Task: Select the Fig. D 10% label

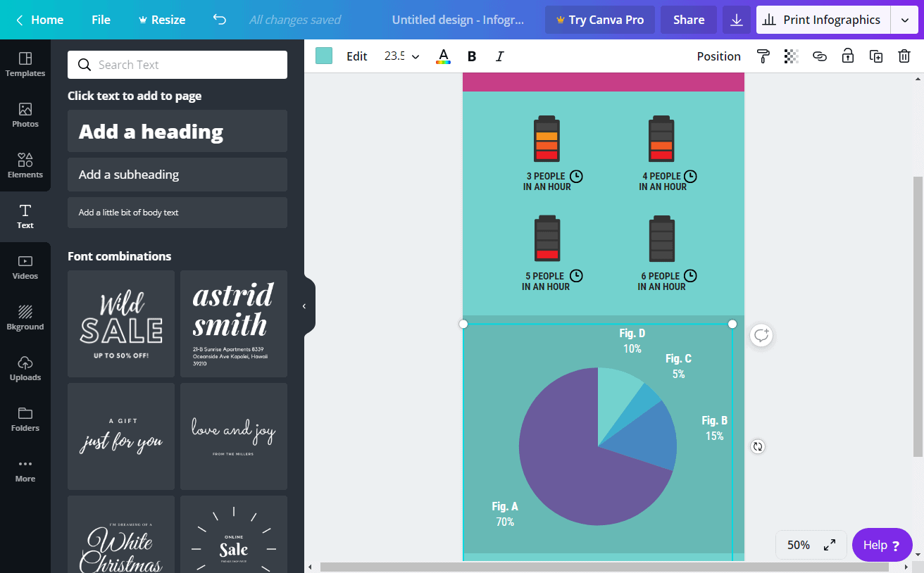Action: tap(632, 341)
